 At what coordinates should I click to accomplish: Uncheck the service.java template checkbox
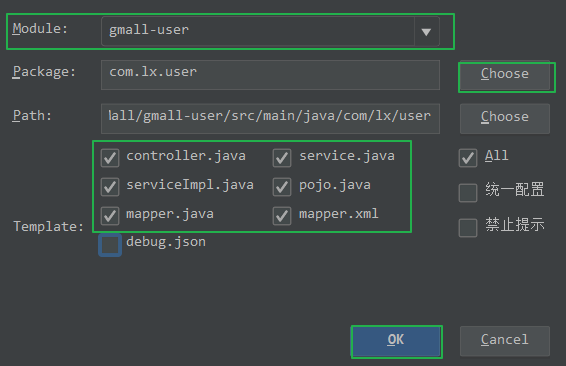(282, 158)
